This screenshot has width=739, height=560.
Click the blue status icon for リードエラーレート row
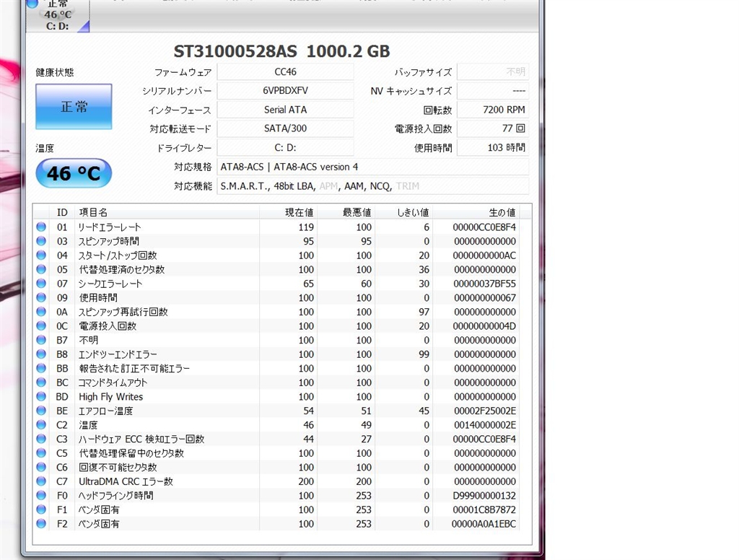tap(41, 227)
